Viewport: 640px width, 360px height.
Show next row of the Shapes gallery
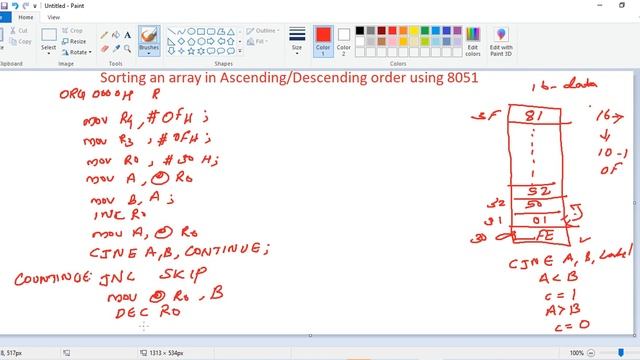tap(240, 42)
